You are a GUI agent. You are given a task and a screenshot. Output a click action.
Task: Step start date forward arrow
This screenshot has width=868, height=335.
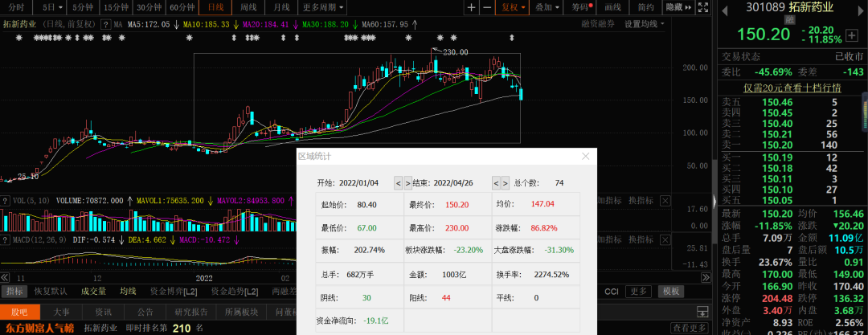pos(407,182)
